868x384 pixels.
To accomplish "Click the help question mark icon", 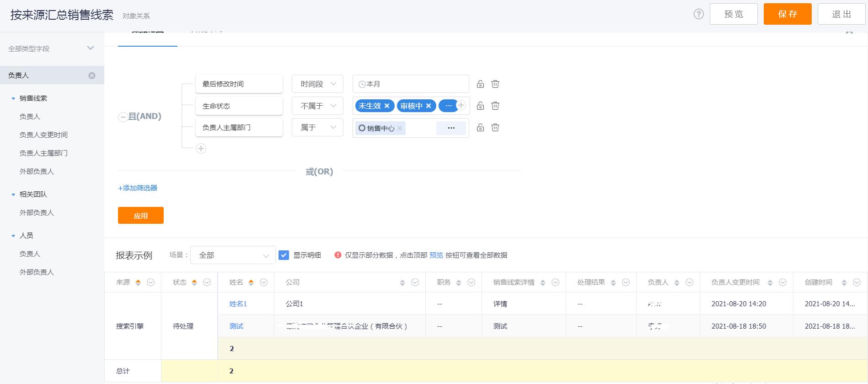I will pos(698,14).
